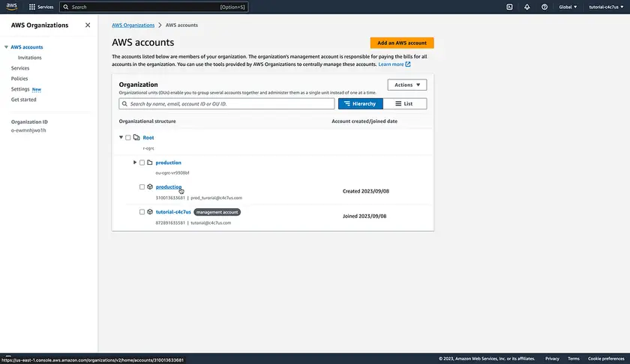The height and width of the screenshot is (364, 630).
Task: Click the production OU folder icon
Action: [x=150, y=163]
